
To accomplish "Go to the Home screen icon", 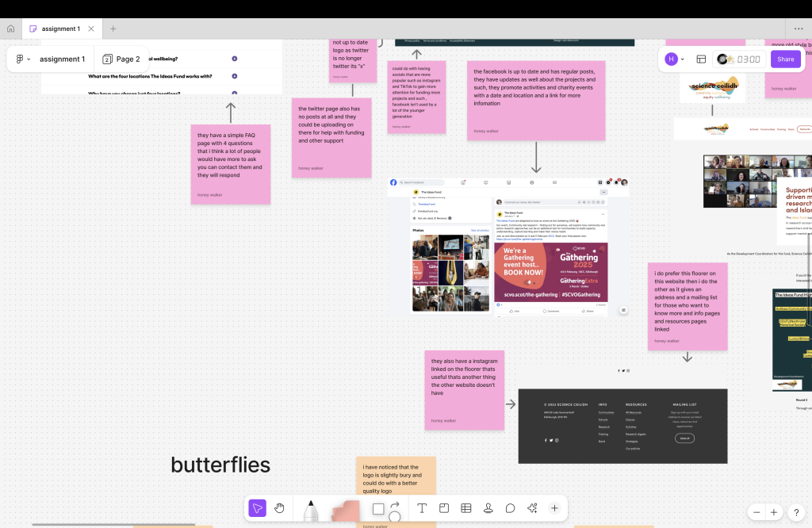I will click(10, 29).
